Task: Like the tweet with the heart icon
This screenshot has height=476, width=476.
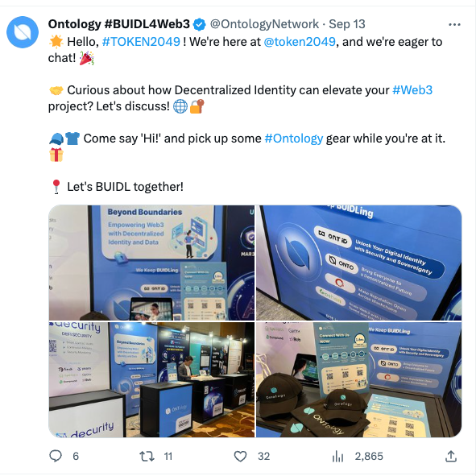Action: (x=240, y=457)
